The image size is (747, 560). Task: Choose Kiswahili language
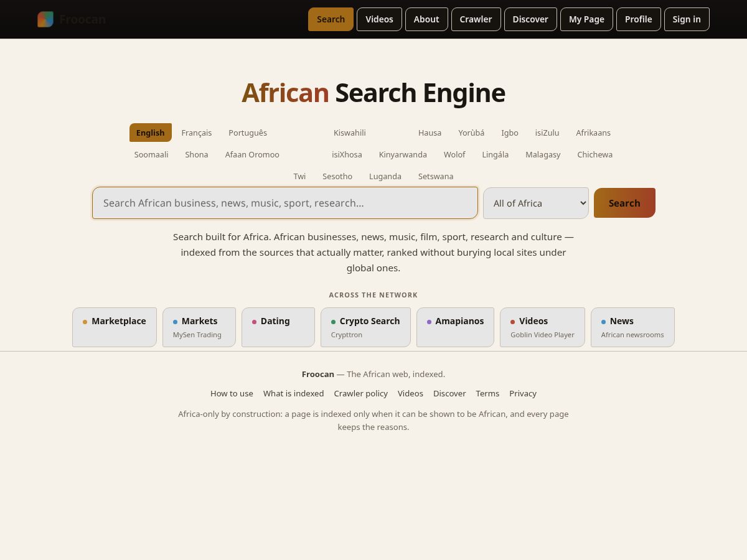(350, 133)
